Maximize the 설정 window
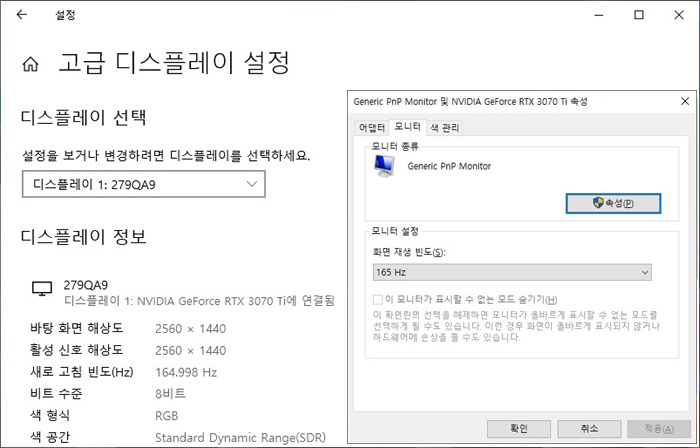The height and width of the screenshot is (448, 700). (x=639, y=16)
